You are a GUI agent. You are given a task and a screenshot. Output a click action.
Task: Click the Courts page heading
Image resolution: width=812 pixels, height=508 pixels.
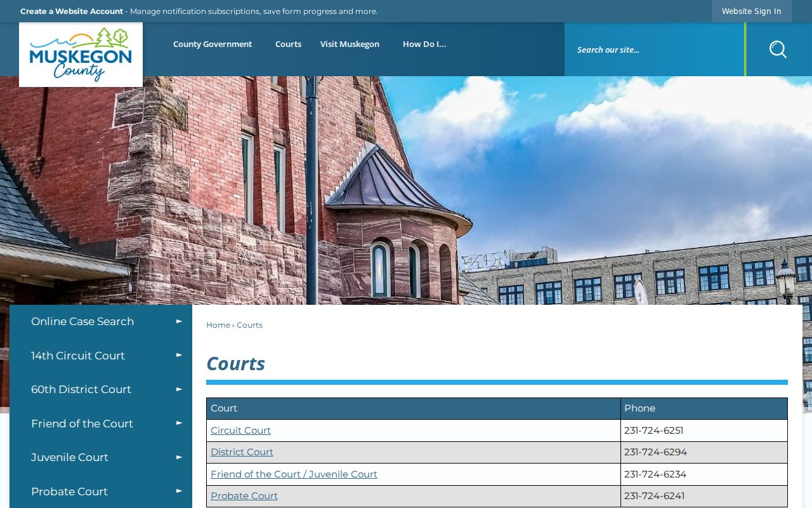point(235,363)
